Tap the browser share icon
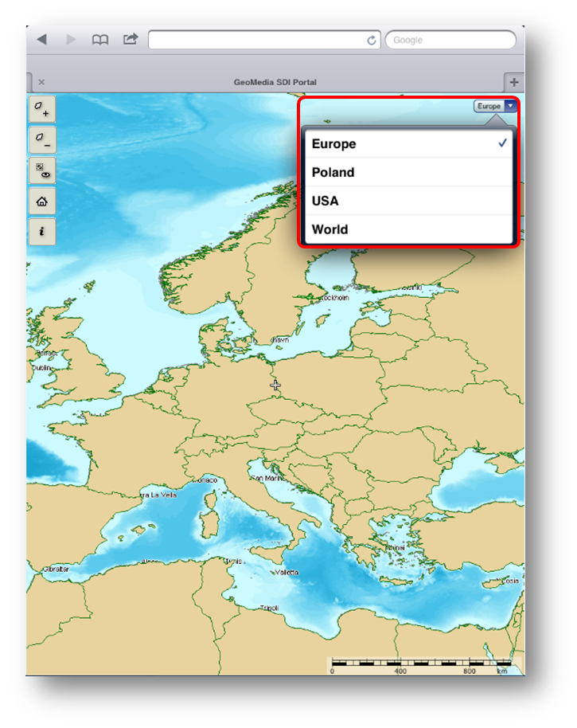This screenshot has height=728, width=577. tap(130, 38)
